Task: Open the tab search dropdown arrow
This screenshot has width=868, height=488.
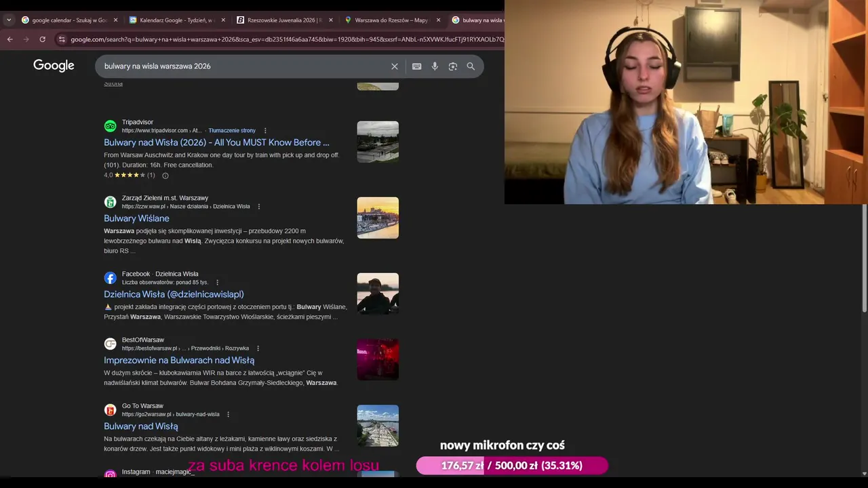Action: (9, 20)
